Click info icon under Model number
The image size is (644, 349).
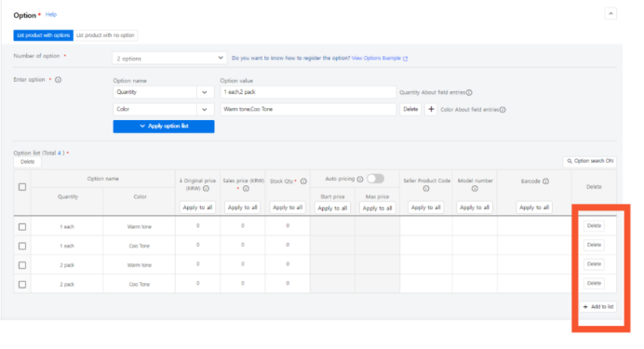pos(475,188)
